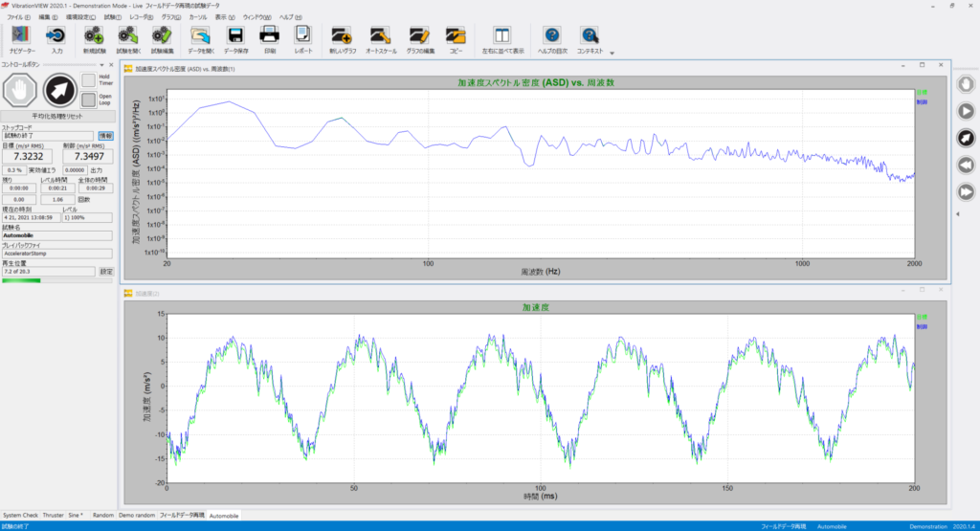Viewport: 980px width, 531px height.
Task: Expand the toolbar overflow arrow
Action: tap(612, 54)
